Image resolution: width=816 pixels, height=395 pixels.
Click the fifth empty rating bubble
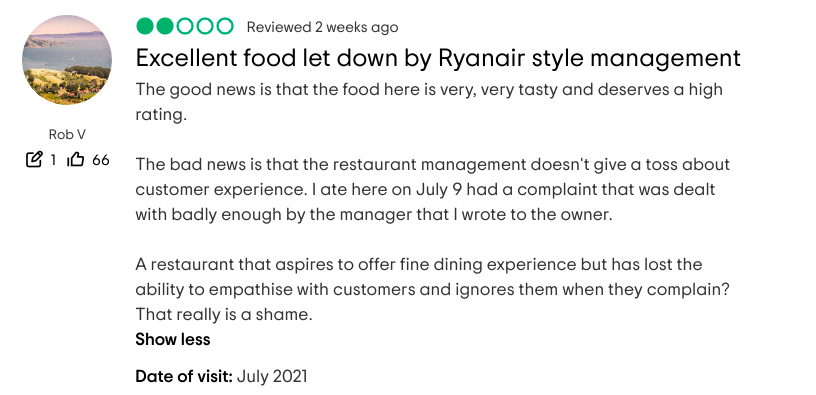225,26
